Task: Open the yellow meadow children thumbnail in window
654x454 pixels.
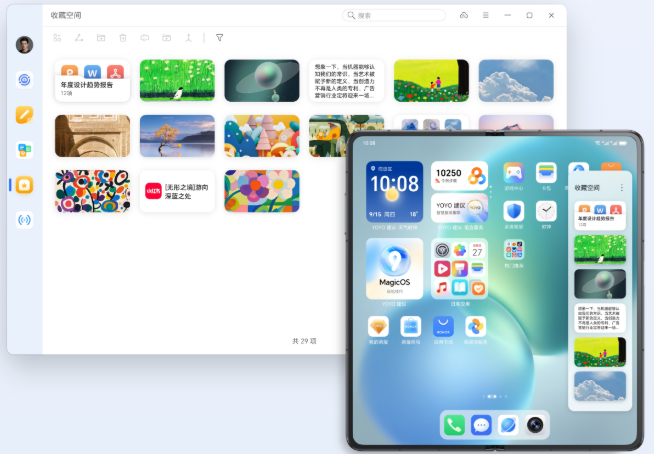Action: pos(431,81)
